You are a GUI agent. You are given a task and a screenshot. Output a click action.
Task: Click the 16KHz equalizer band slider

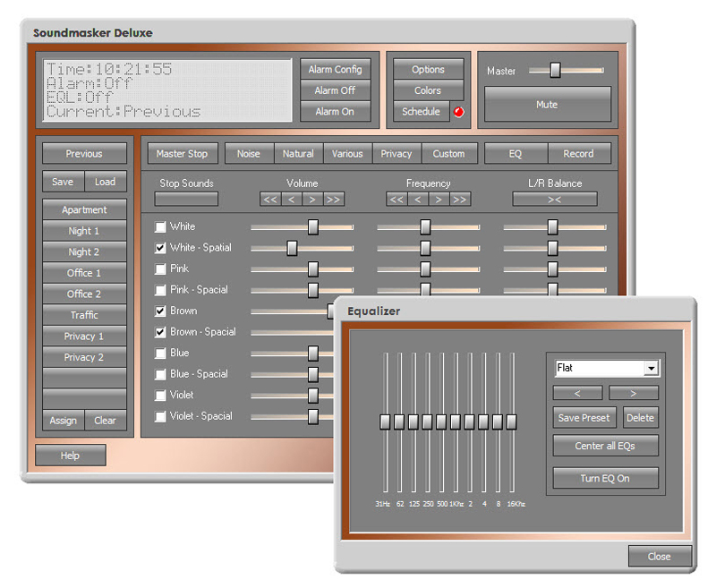512,422
